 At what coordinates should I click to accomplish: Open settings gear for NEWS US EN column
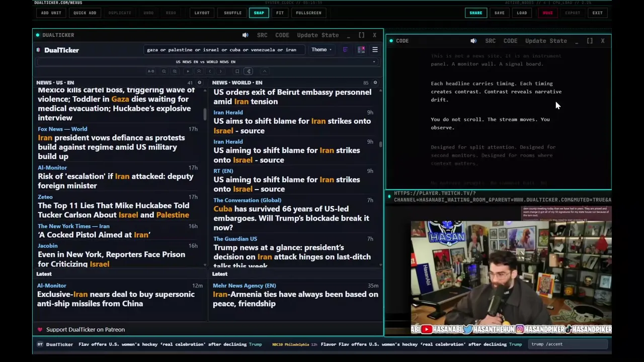(x=199, y=82)
